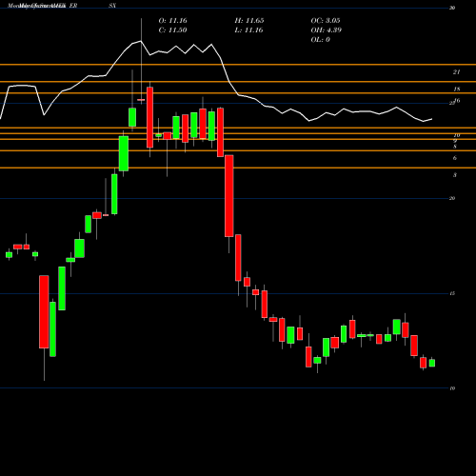Click the orange level label 18

pos(456,89)
